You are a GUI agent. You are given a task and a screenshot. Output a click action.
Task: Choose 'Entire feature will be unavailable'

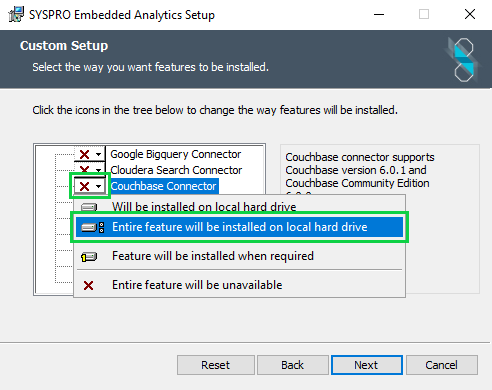pyautogui.click(x=239, y=285)
